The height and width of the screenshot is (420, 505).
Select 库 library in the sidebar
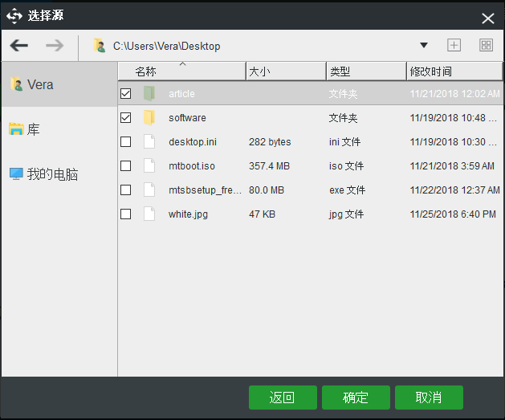[x=59, y=129]
